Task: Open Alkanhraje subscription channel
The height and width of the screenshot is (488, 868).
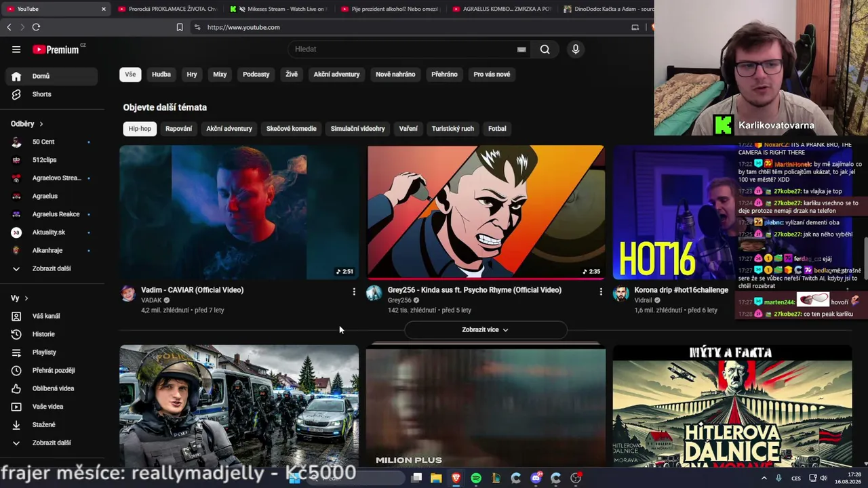Action: point(52,250)
